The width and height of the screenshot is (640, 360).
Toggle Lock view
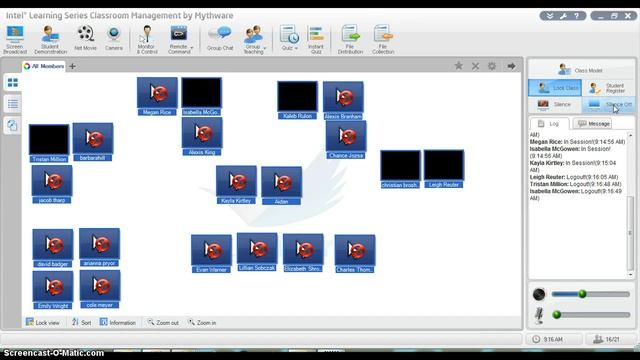(43, 322)
